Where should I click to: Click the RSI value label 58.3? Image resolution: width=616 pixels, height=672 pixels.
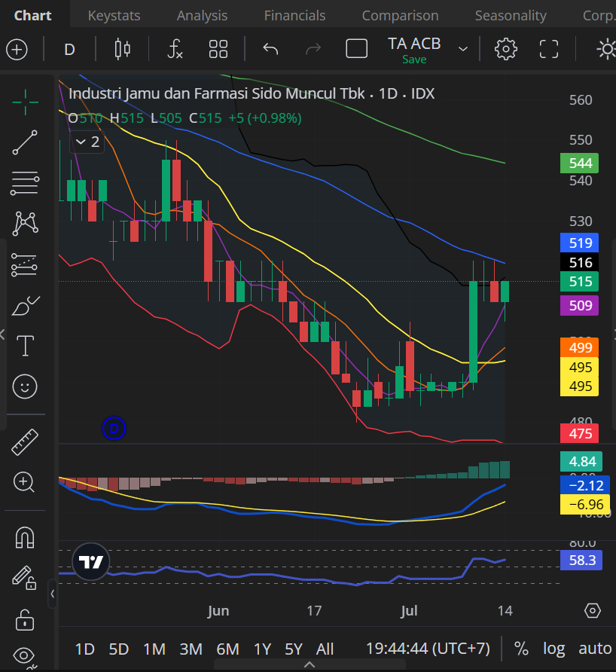(x=581, y=561)
